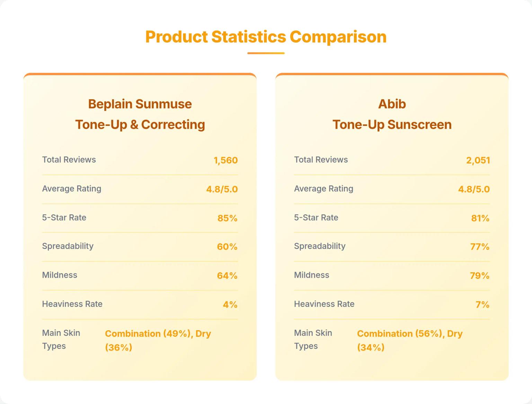This screenshot has height=404, width=532.
Task: Click the 64% Mildness value
Action: click(227, 276)
